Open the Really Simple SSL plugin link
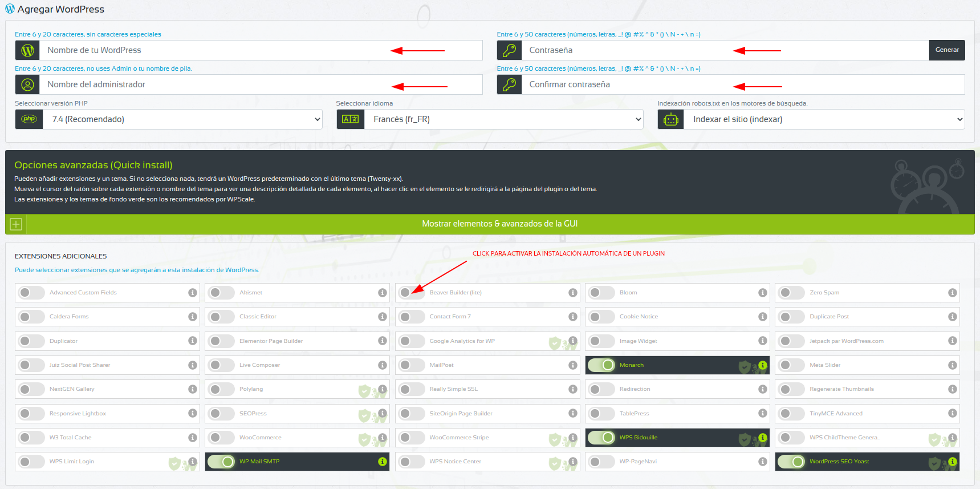This screenshot has width=980, height=489. point(453,389)
